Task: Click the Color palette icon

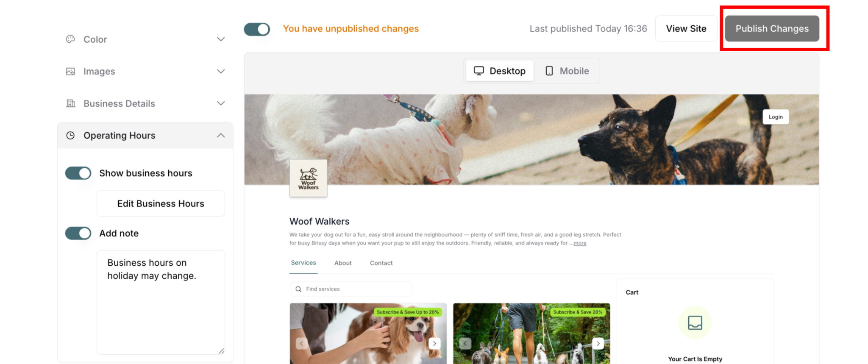Action: point(70,39)
